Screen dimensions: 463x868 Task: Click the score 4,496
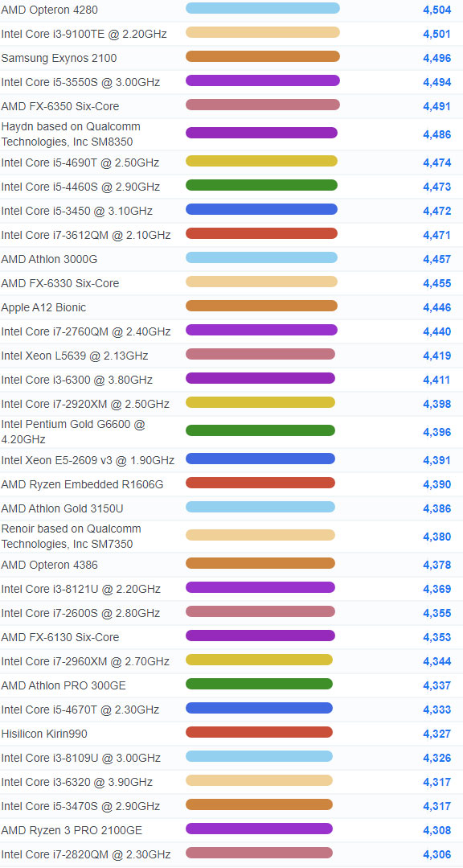(x=437, y=58)
